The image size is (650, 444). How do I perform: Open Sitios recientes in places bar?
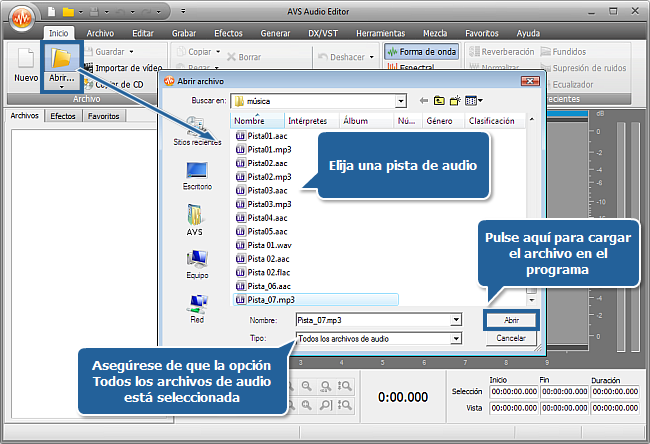(197, 131)
